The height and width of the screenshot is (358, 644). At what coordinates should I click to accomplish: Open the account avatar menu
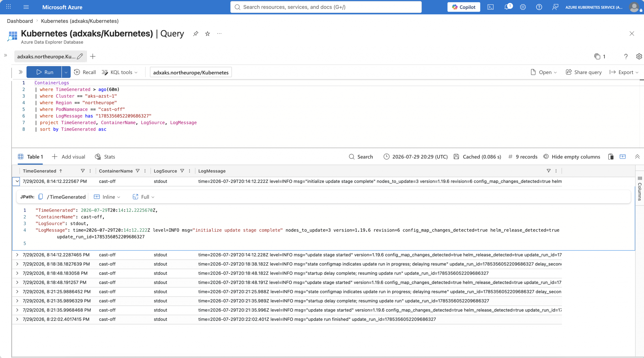(634, 7)
